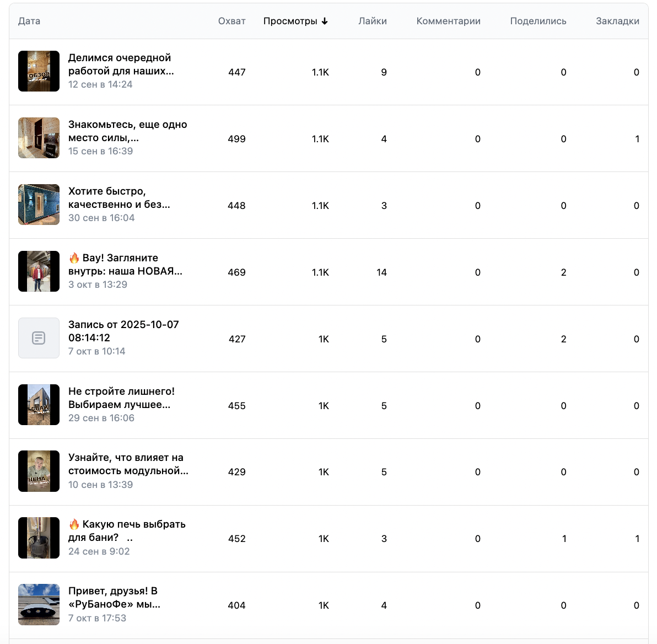Open thumbnail of the Узнайте, что влияет post
This screenshot has height=644, width=657.
39,471
